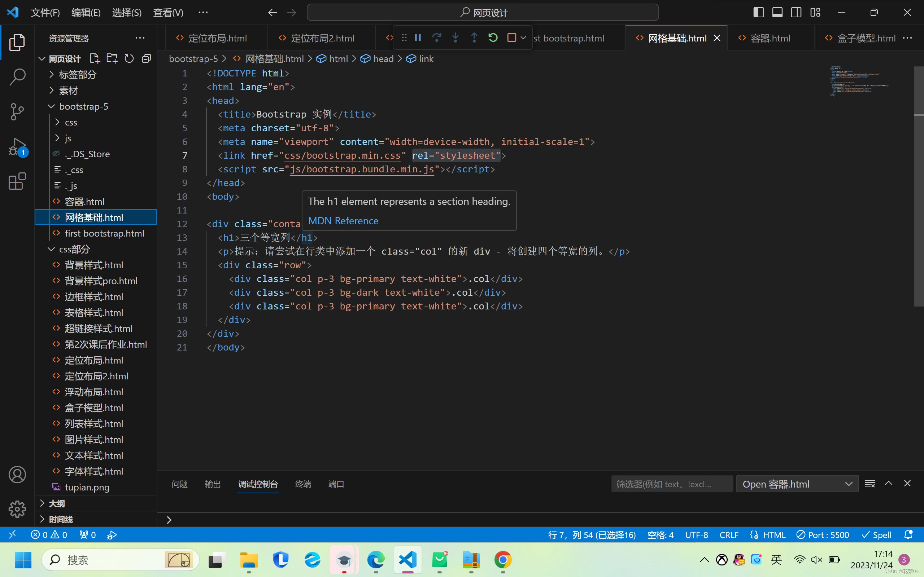924x577 pixels.
Task: Switch to the 终端 panel tab
Action: [x=303, y=484]
